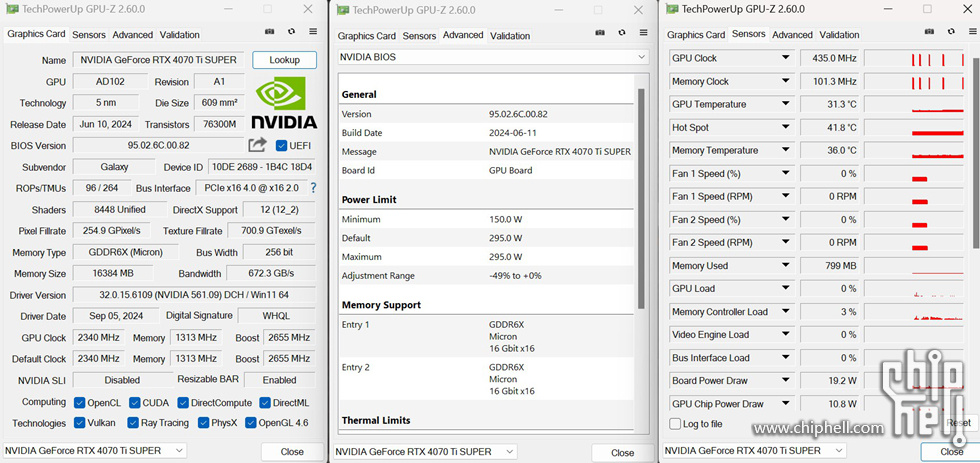Click Driver Version field

pos(194,294)
